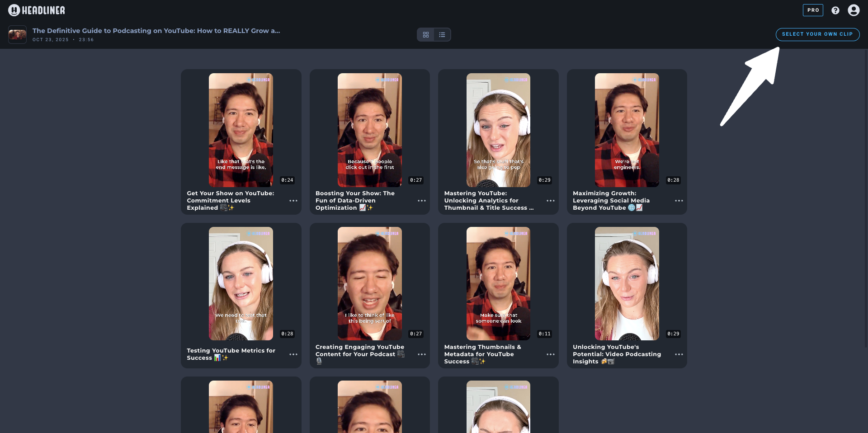Open the episode thumbnail beside the title
The height and width of the screenshot is (433, 868).
(18, 35)
